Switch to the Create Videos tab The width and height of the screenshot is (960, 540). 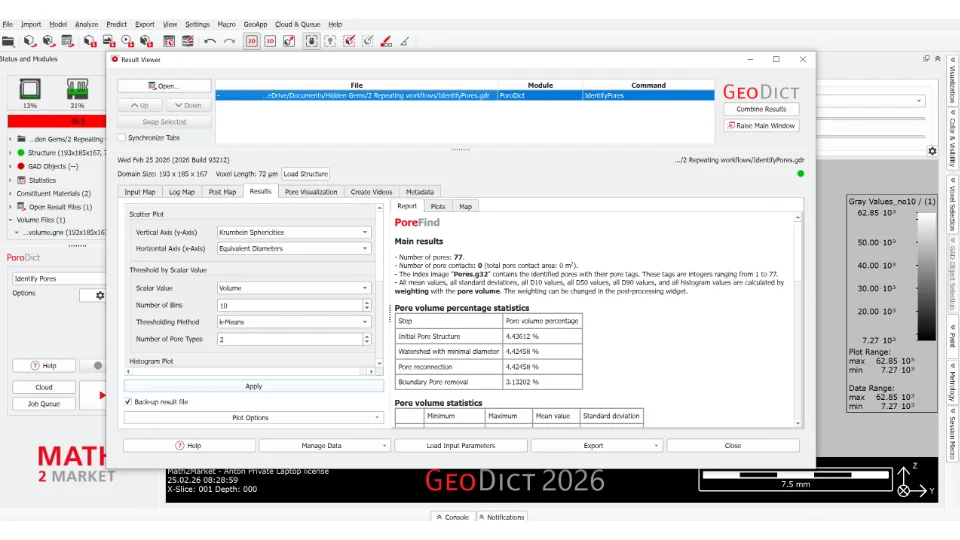[x=371, y=192]
